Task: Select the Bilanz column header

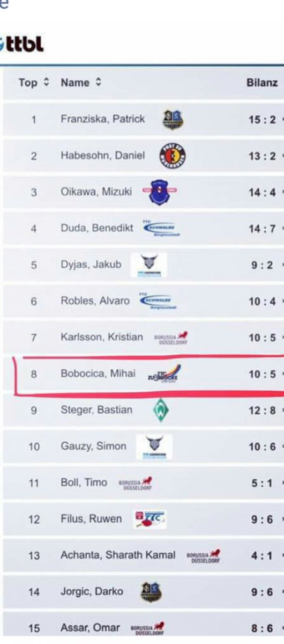Action: click(262, 83)
